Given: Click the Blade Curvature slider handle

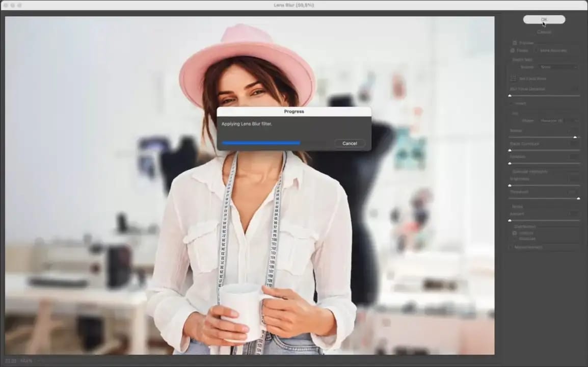Looking at the screenshot, I should click(510, 150).
